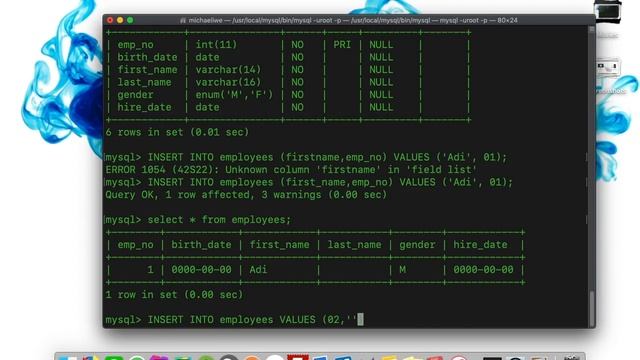
Task: Click the terminal window title text
Action: [x=353, y=20]
